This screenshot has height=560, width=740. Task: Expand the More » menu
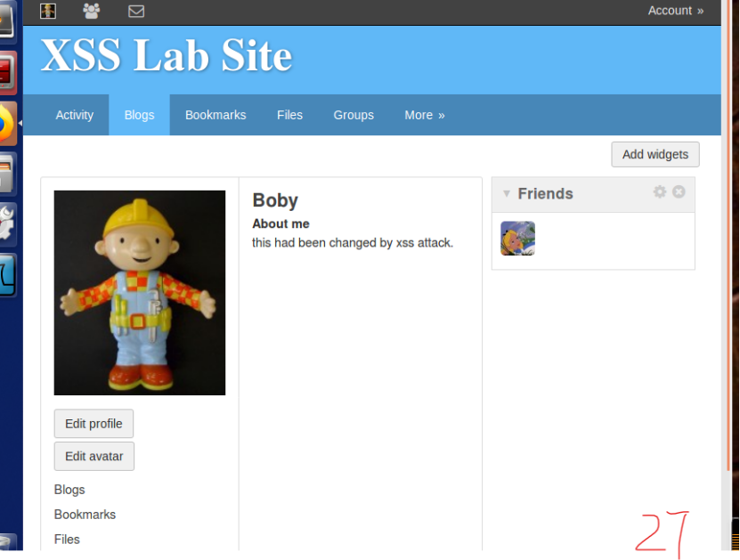424,115
